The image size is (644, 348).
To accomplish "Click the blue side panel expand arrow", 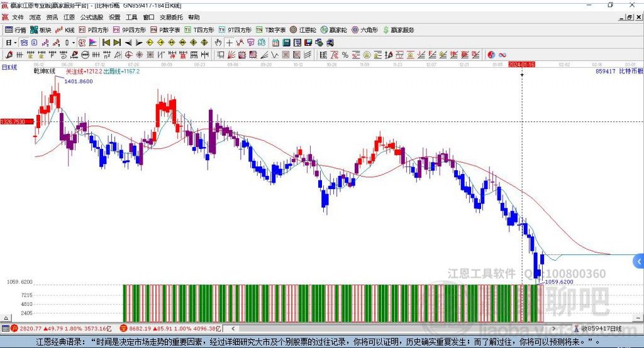I will click(x=638, y=261).
